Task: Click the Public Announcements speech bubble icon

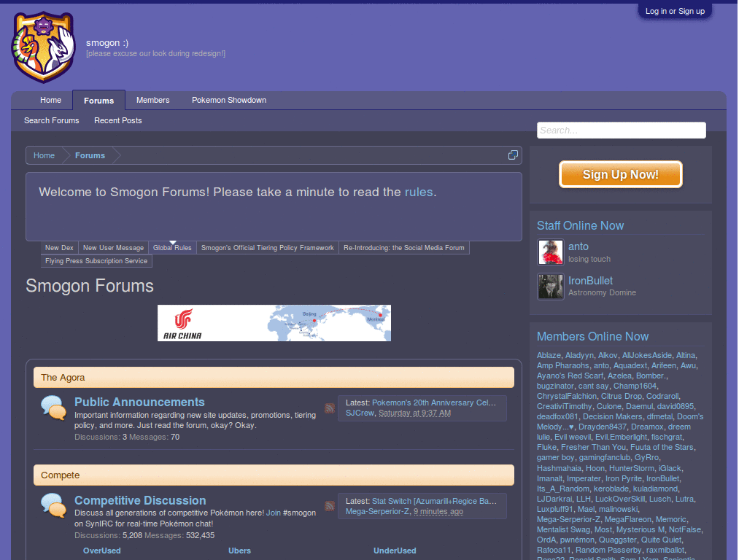Action: [x=53, y=408]
